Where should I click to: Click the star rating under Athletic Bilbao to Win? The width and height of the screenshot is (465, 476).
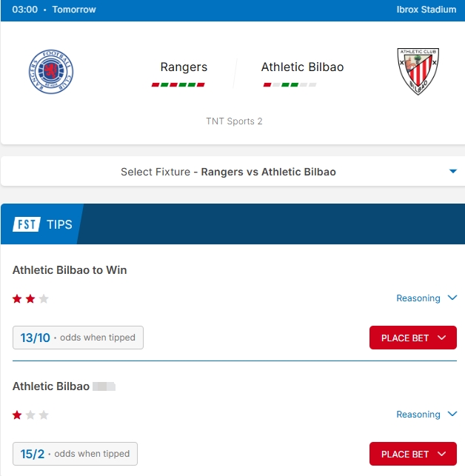pyautogui.click(x=30, y=299)
